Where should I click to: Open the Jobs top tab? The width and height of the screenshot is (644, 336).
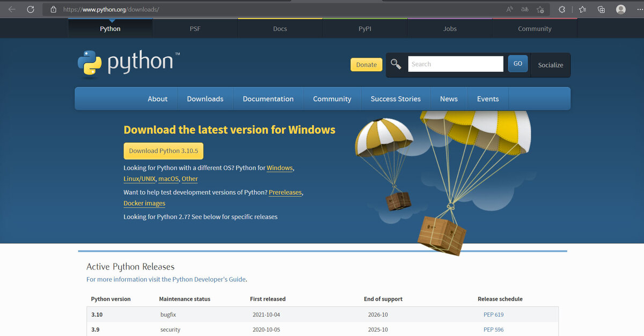450,28
